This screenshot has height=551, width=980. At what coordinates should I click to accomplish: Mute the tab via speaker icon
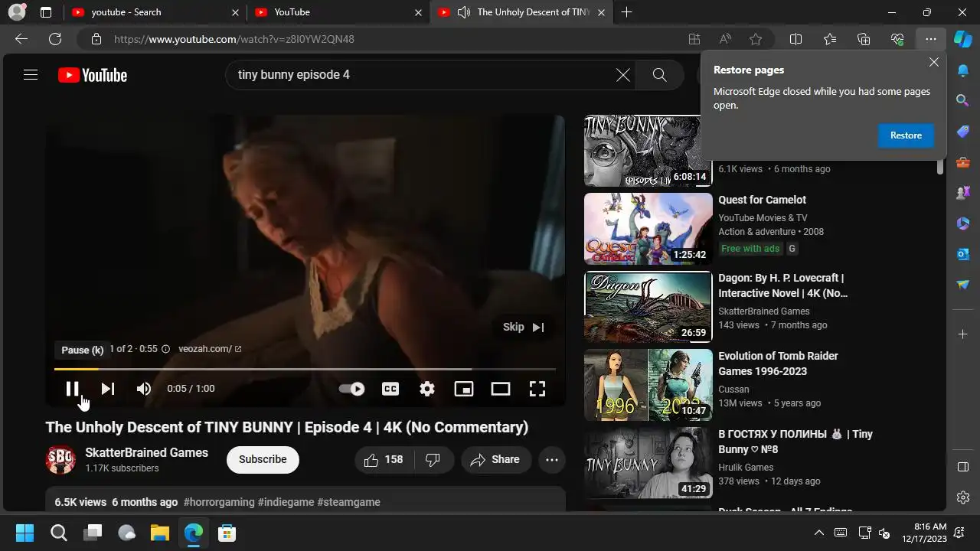click(464, 12)
